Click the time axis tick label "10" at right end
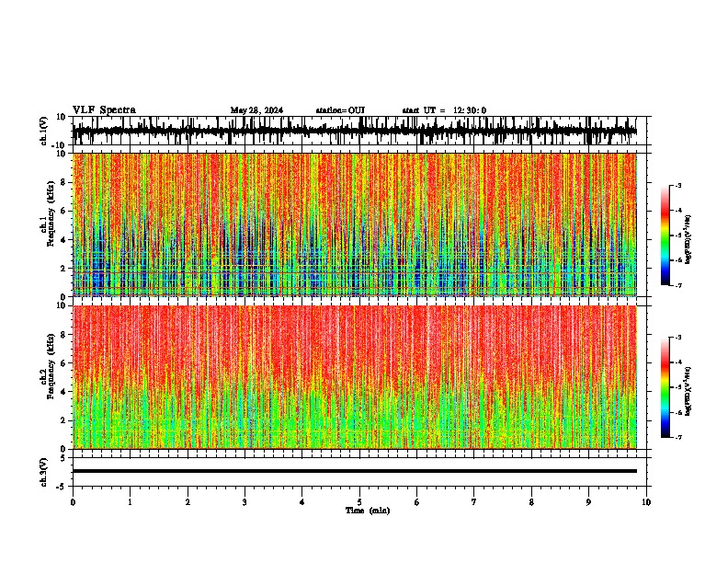728x563 pixels. click(646, 502)
